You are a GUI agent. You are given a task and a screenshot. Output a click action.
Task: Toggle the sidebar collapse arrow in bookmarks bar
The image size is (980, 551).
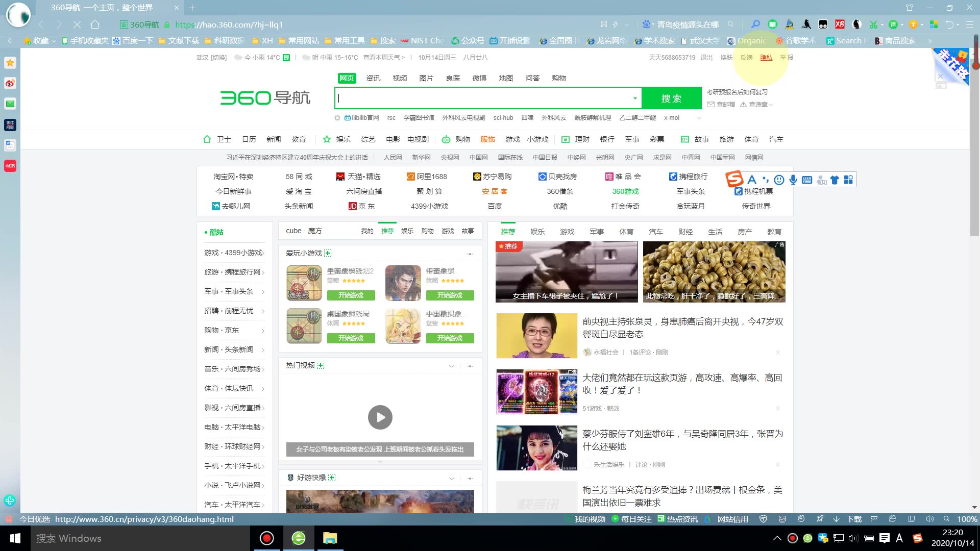10,40
